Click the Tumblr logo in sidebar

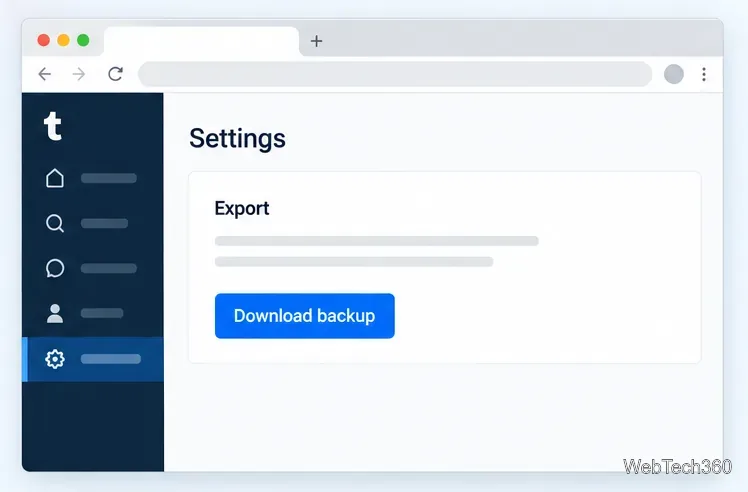point(53,126)
